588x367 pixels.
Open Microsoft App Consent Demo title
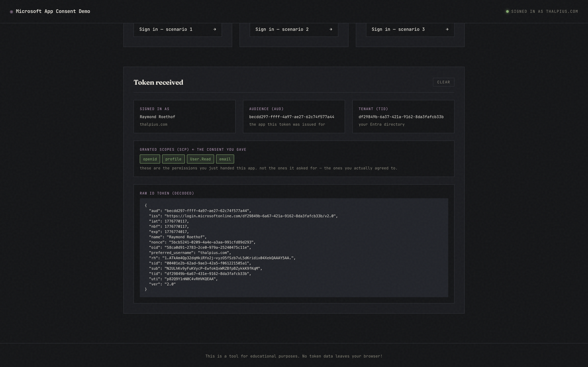tap(53, 11)
